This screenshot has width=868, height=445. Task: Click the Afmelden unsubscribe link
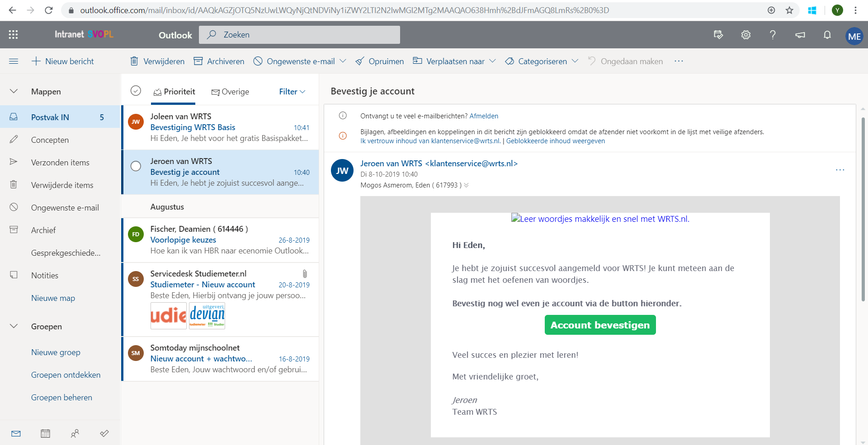pos(484,116)
